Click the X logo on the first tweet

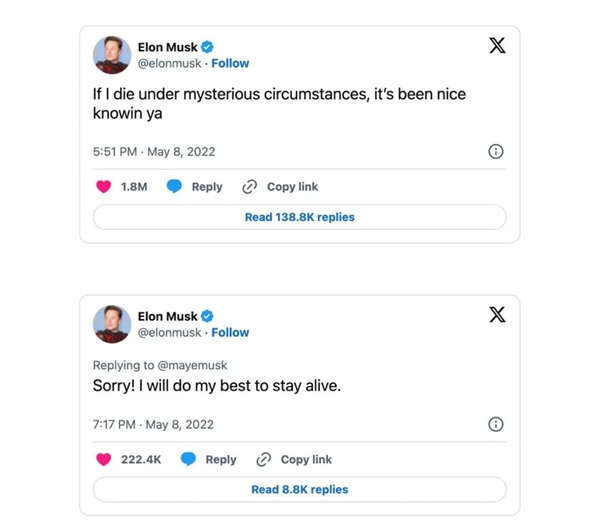point(496,45)
